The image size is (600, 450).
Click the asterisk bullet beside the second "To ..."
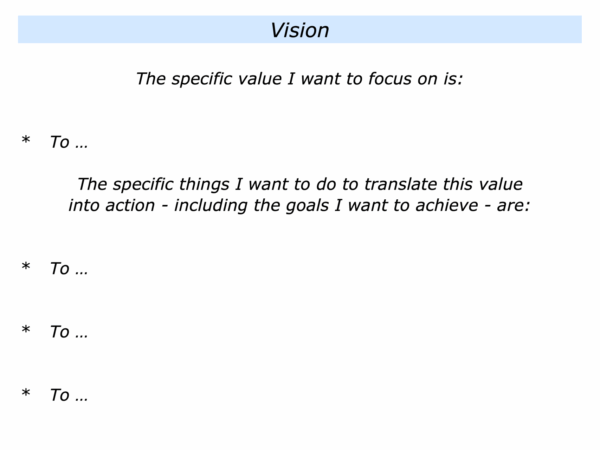coord(26,266)
